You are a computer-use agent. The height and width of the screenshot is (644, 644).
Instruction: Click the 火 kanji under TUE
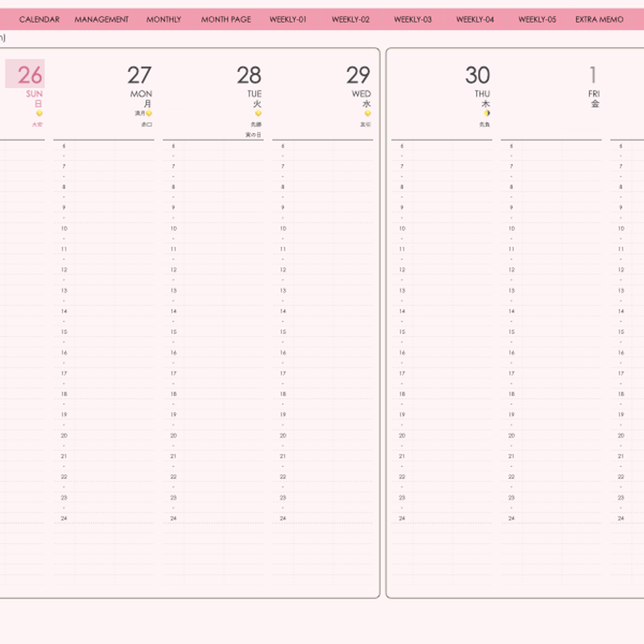[258, 104]
